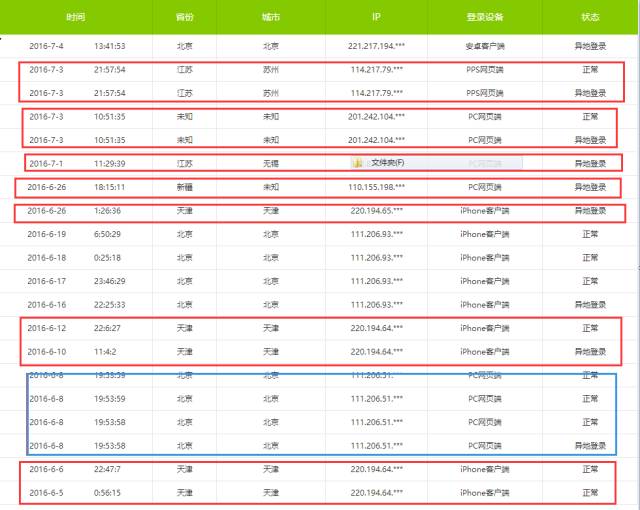Image resolution: width=640 pixels, height=510 pixels.
Task: Click the 新疆 province cell
Action: click(x=184, y=187)
